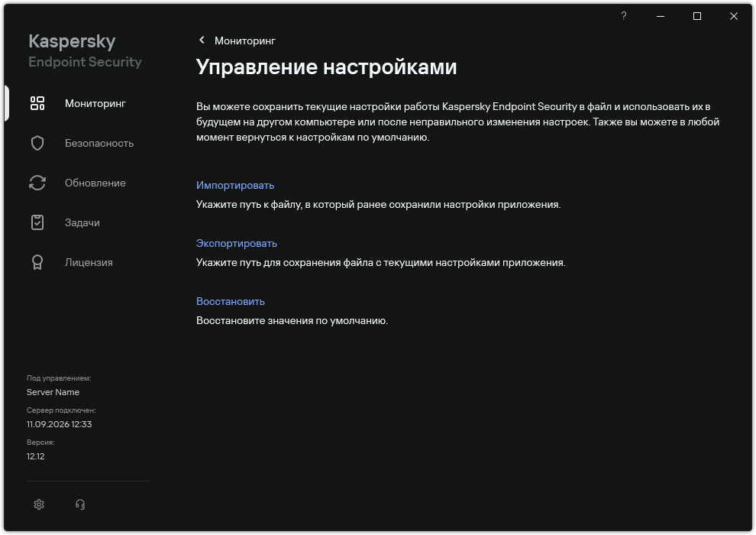Click the version number 12.12
Screen dimensions: 756x535
[x=35, y=456]
